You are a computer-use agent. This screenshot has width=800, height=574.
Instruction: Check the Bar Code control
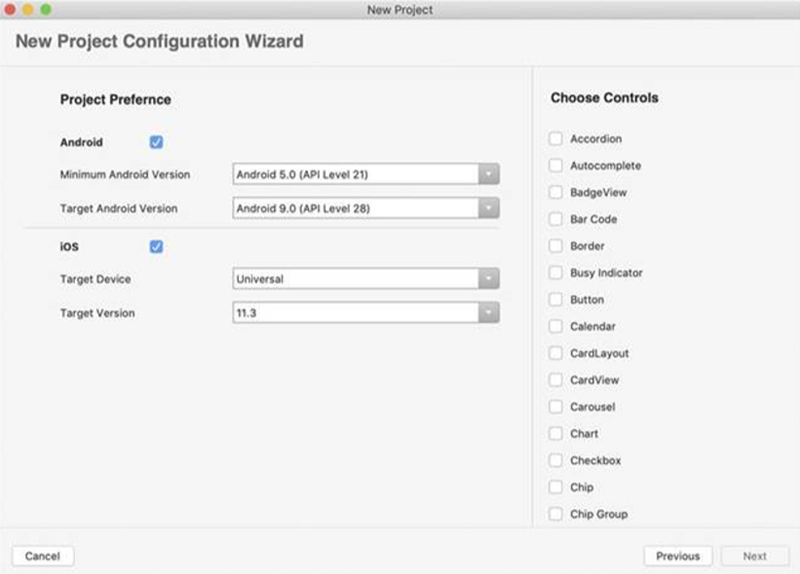[556, 219]
